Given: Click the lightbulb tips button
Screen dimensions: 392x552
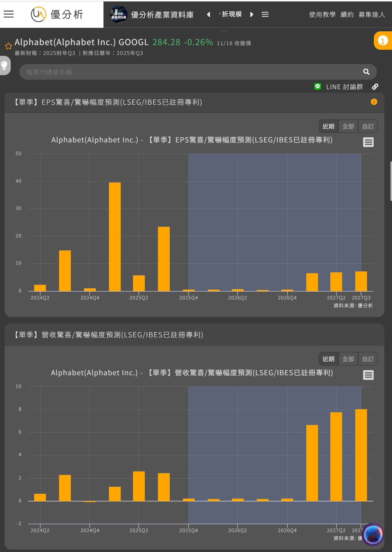Looking at the screenshot, I should [x=5, y=65].
